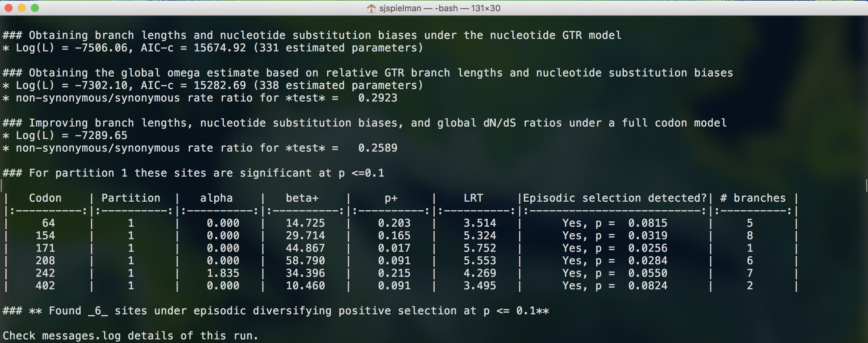Click the home folder icon in the title bar
The height and width of the screenshot is (343, 868).
pos(372,8)
